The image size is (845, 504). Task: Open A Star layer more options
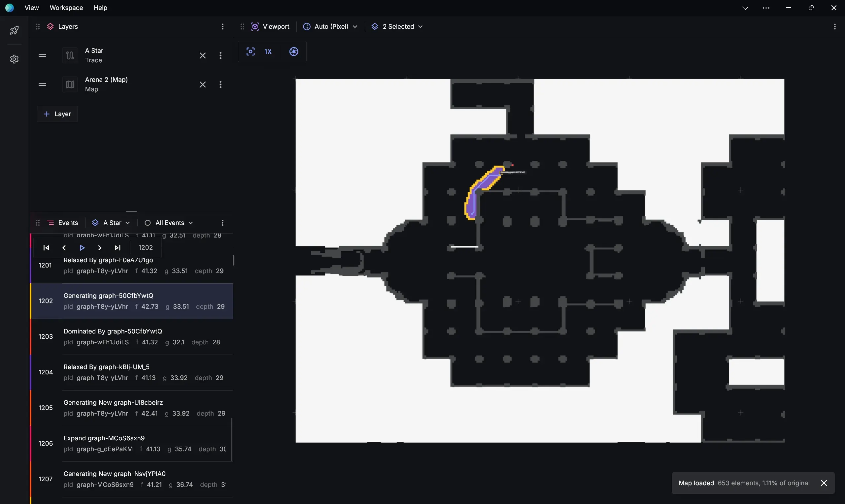click(220, 55)
